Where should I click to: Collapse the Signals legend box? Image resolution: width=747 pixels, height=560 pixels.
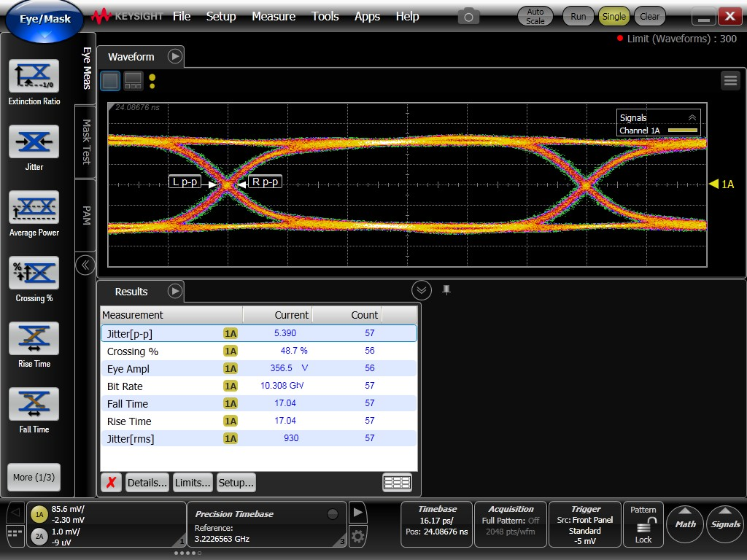click(692, 117)
